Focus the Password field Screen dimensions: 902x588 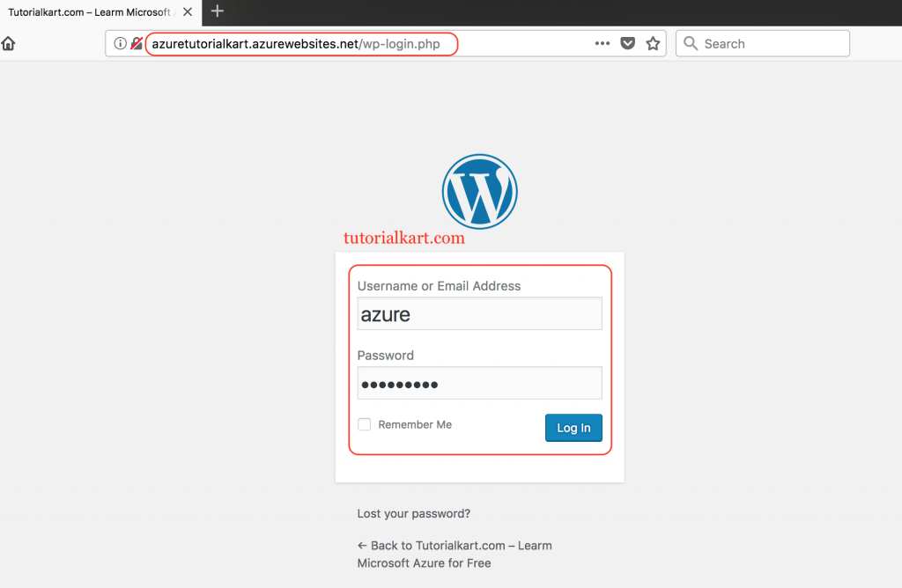tap(479, 383)
